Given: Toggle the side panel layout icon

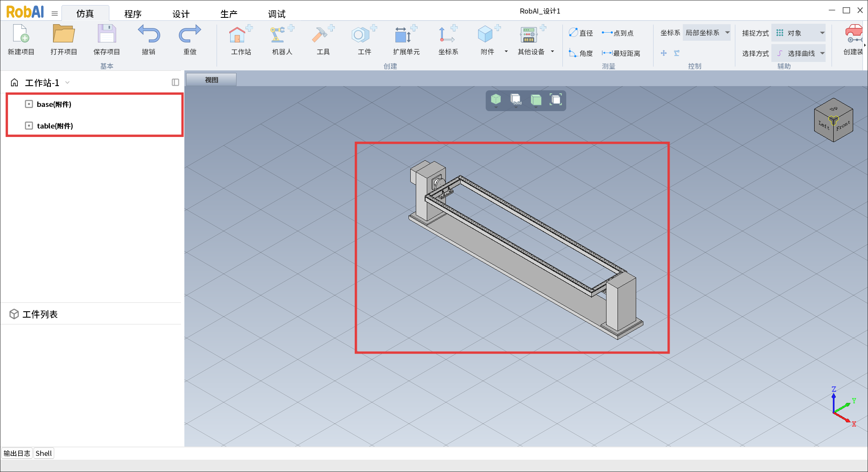Looking at the screenshot, I should (175, 82).
